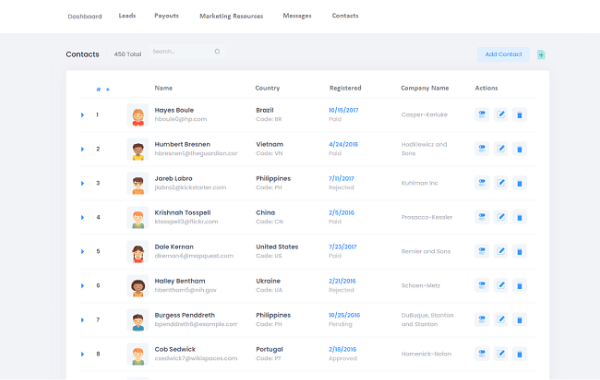Screen dimensions: 600x380
Task: Click the date 2/18/2016
Action: [342, 349]
